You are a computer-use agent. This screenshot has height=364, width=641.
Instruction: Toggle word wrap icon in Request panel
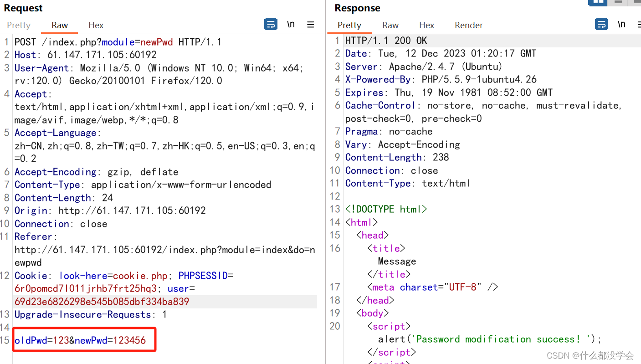(x=271, y=25)
